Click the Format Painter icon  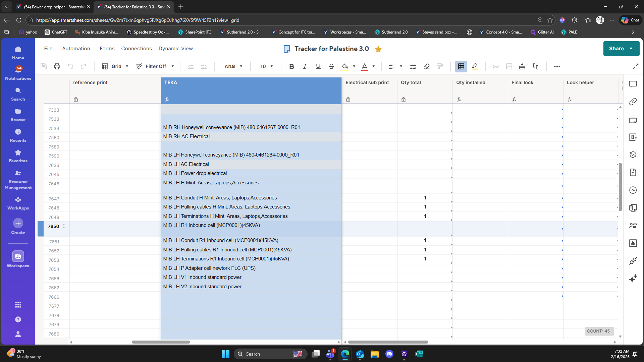click(x=440, y=66)
